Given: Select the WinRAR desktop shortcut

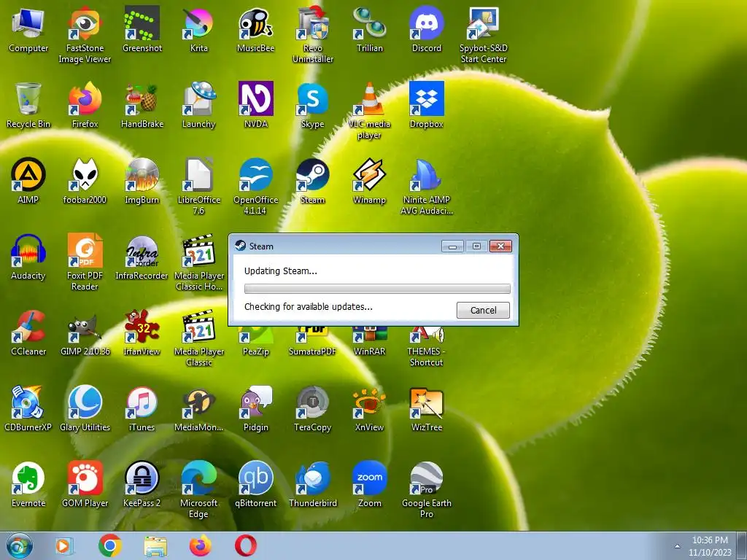Looking at the screenshot, I should [370, 341].
